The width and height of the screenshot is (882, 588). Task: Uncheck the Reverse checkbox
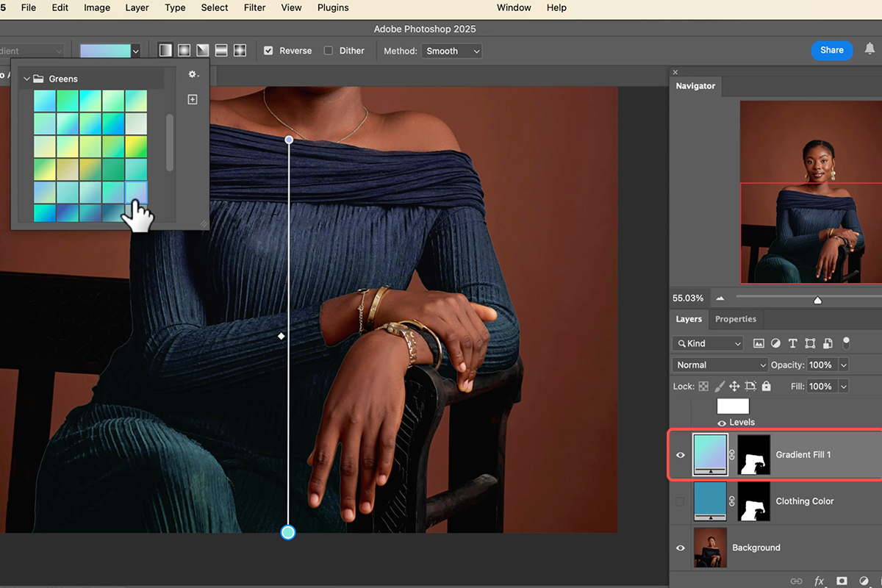268,51
